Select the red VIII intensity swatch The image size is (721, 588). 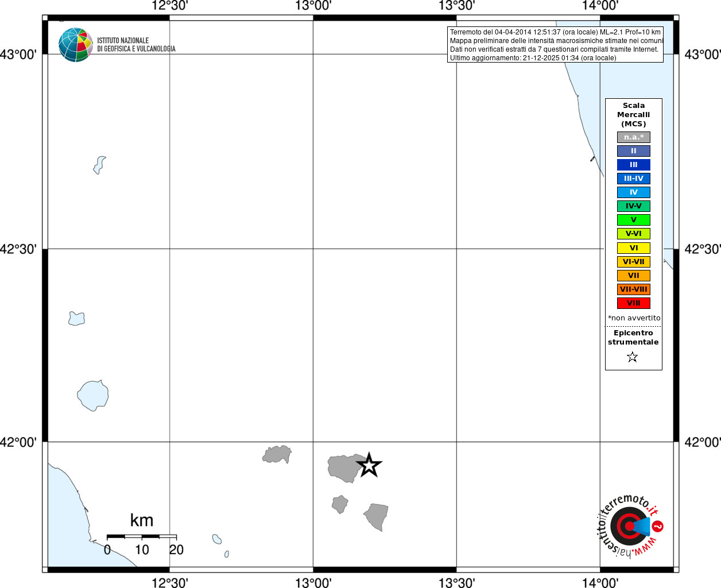click(634, 303)
